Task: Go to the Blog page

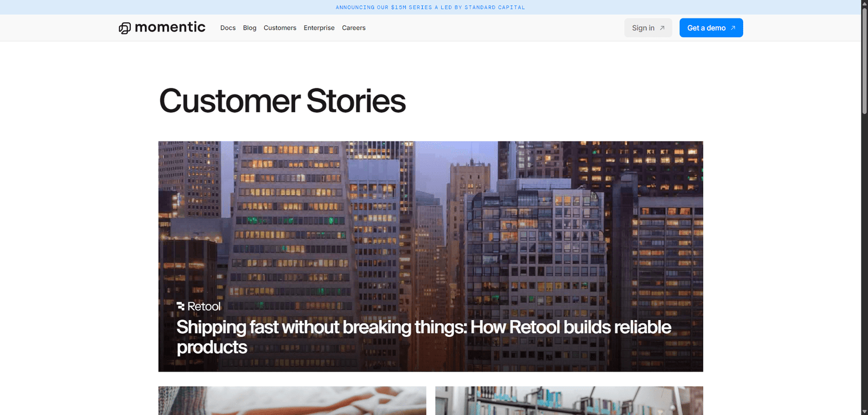Action: (x=250, y=28)
